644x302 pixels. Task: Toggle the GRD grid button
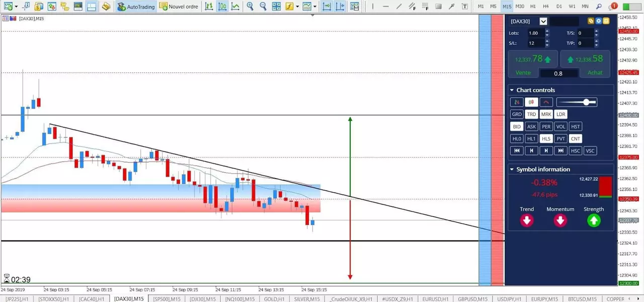[x=517, y=114]
